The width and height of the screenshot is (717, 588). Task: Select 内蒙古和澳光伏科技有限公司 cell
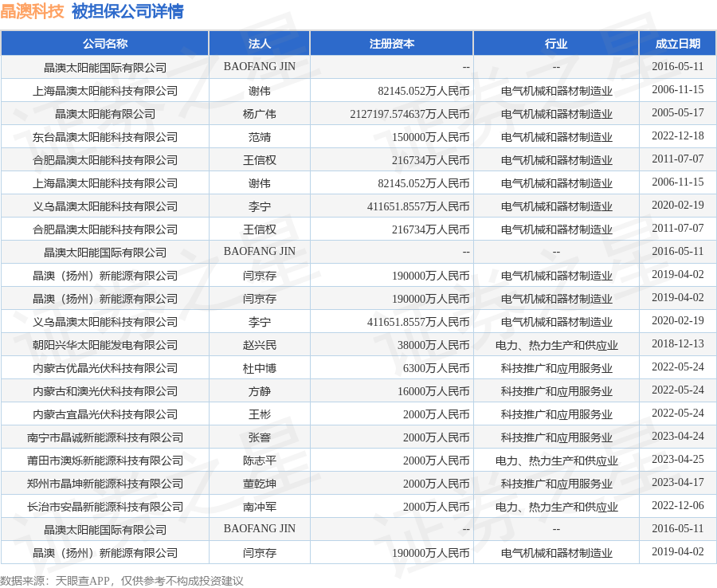tap(104, 391)
